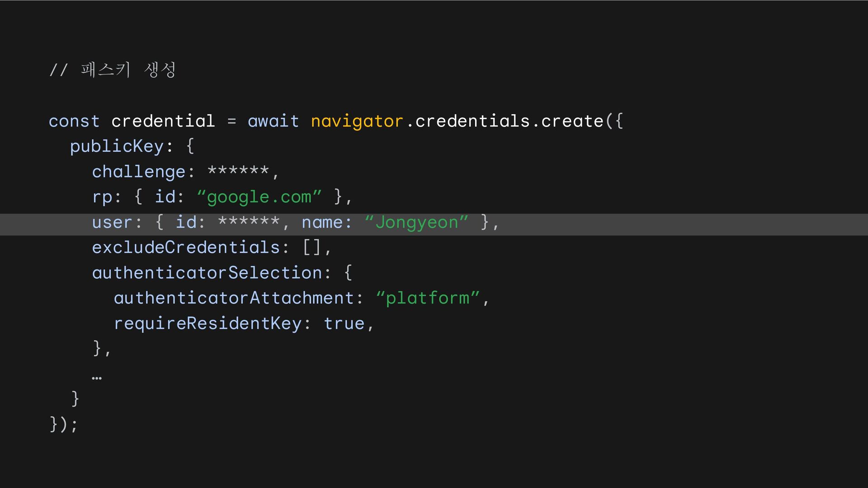Viewport: 868px width, 488px height.
Task: Click the publicKey property
Action: point(117,146)
